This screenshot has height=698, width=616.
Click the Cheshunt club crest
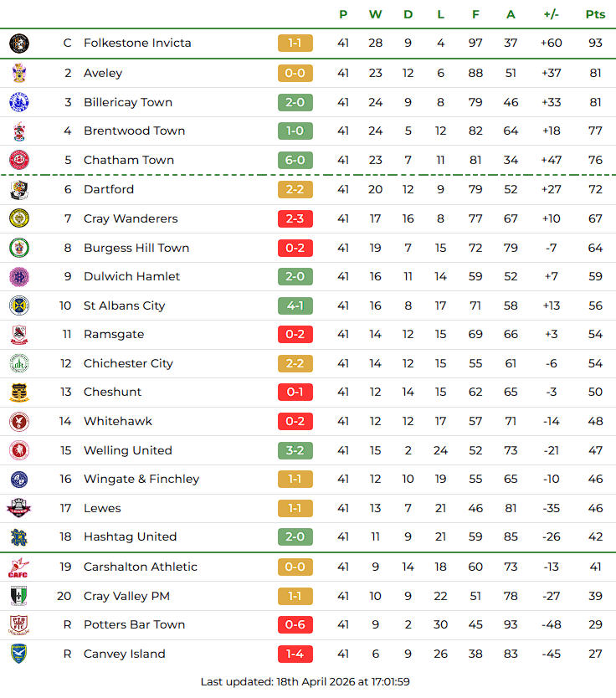19,392
